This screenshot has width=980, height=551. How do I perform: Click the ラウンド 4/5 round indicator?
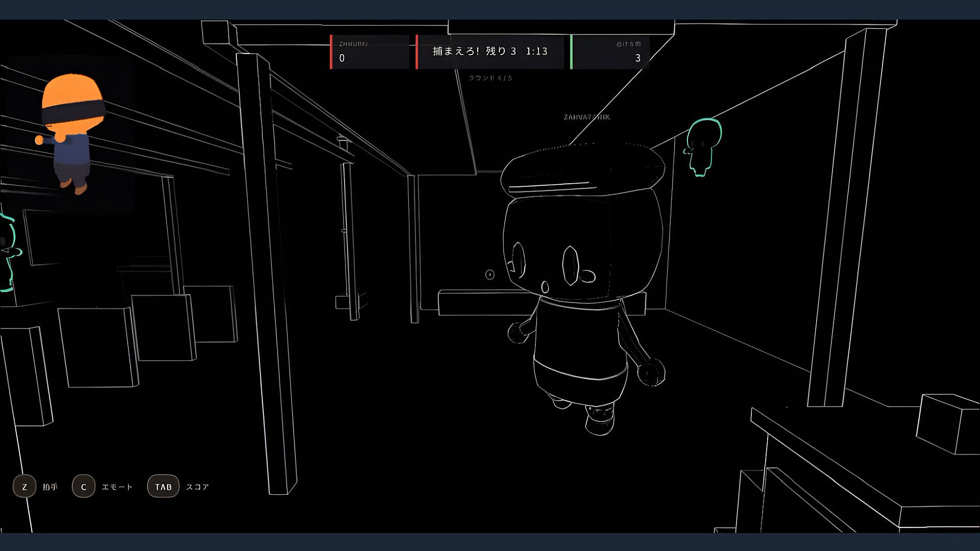pos(490,78)
